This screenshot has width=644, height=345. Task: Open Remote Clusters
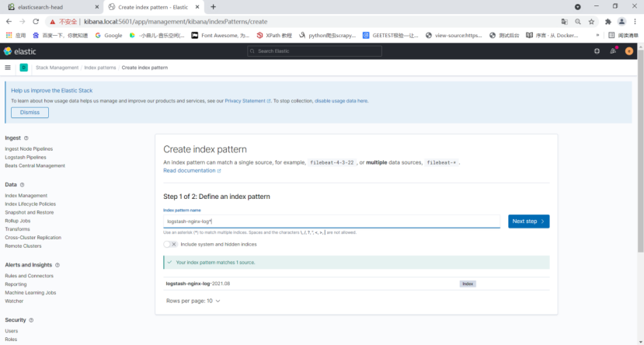(x=23, y=246)
